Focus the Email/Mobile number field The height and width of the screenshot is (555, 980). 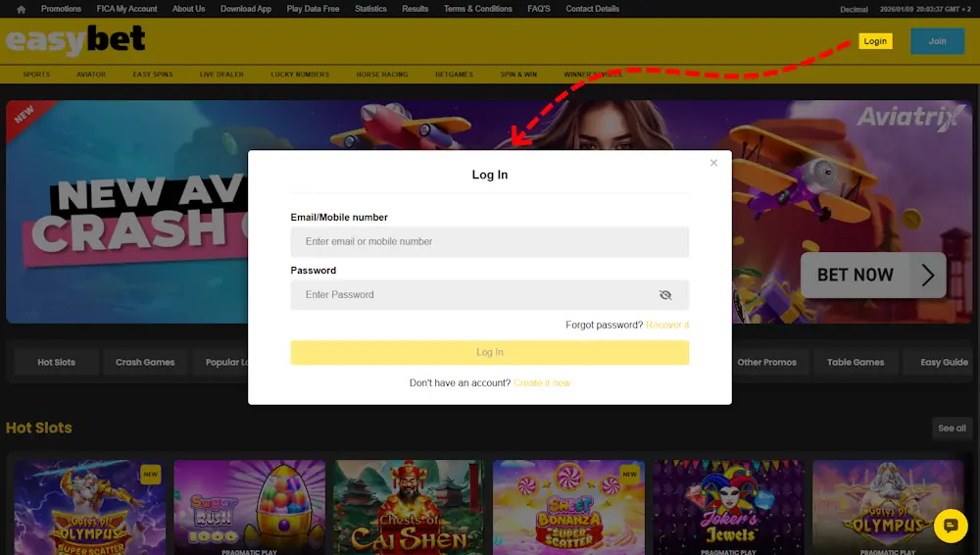click(x=489, y=242)
